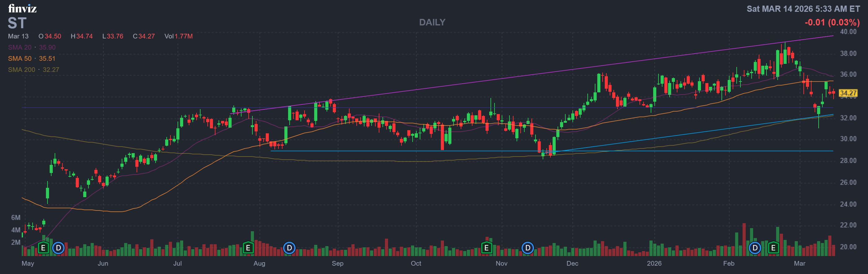The width and height of the screenshot is (868, 274).
Task: Click the Mar label on date axis
Action: (x=799, y=263)
